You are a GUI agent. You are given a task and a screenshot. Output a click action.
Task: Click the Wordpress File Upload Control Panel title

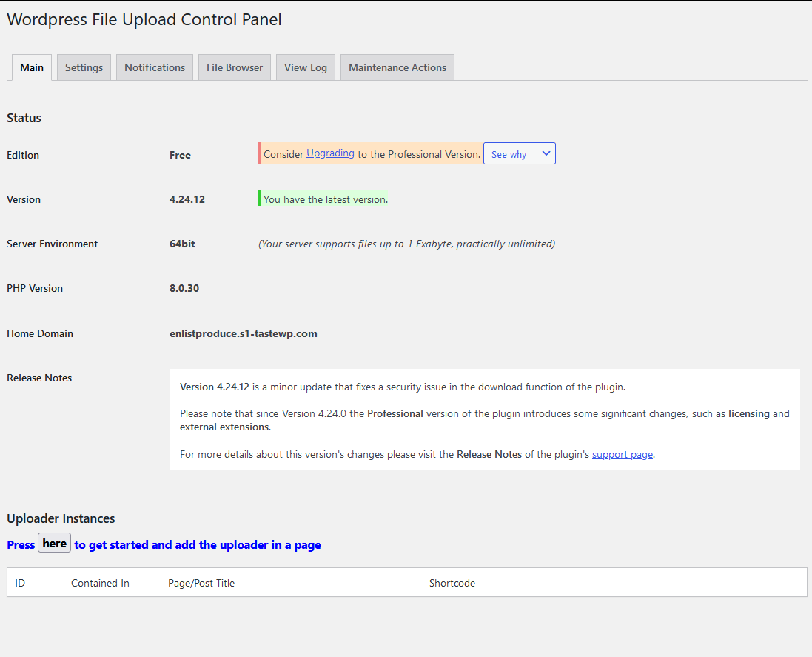[144, 19]
